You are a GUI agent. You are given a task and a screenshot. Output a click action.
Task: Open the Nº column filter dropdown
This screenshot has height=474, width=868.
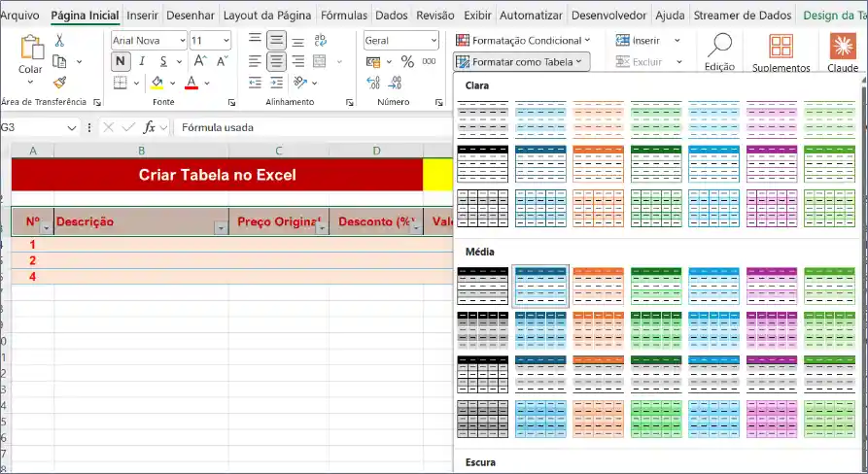pyautogui.click(x=46, y=228)
